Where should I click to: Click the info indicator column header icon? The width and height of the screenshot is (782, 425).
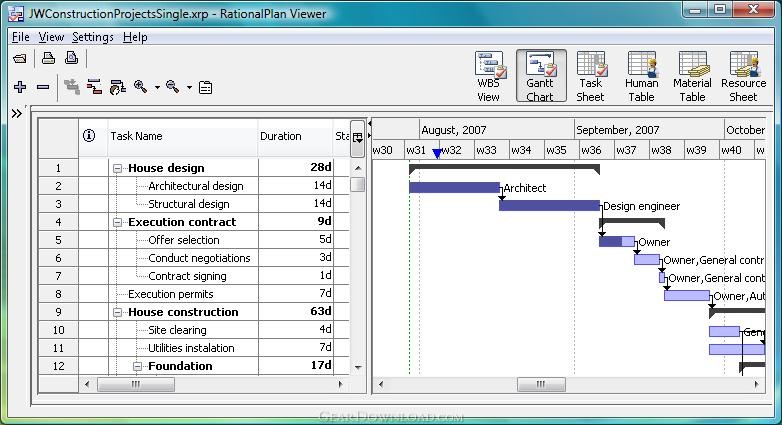88,136
